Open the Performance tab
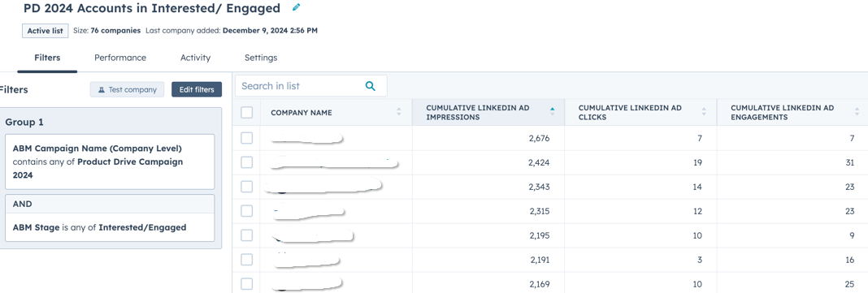 [120, 58]
